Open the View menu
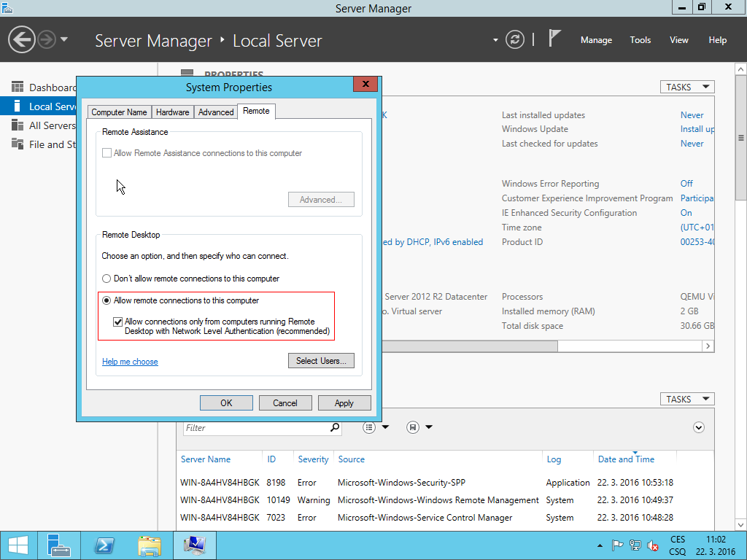This screenshot has width=747, height=560. [678, 40]
